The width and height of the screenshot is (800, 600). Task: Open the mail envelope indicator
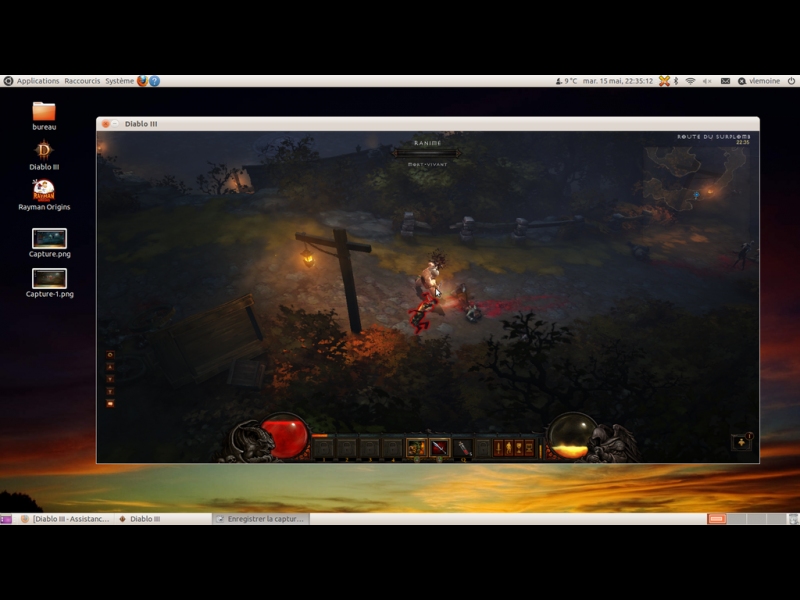pos(725,81)
